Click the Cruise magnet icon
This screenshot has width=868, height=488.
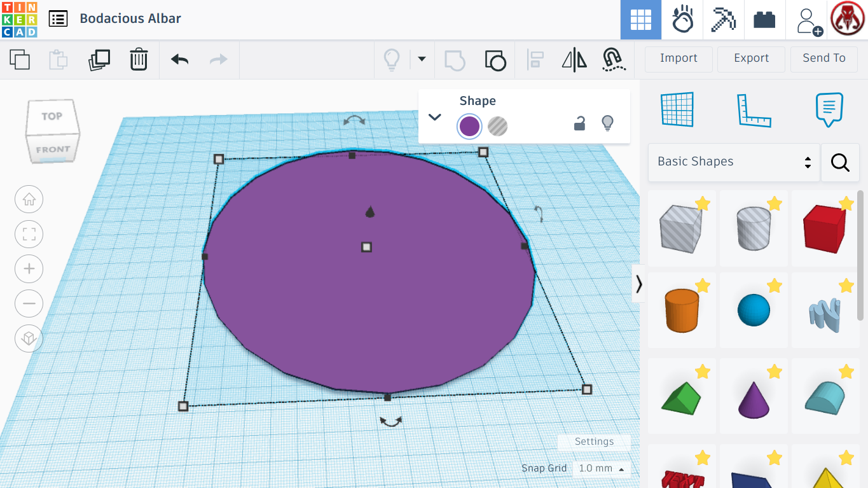point(613,60)
